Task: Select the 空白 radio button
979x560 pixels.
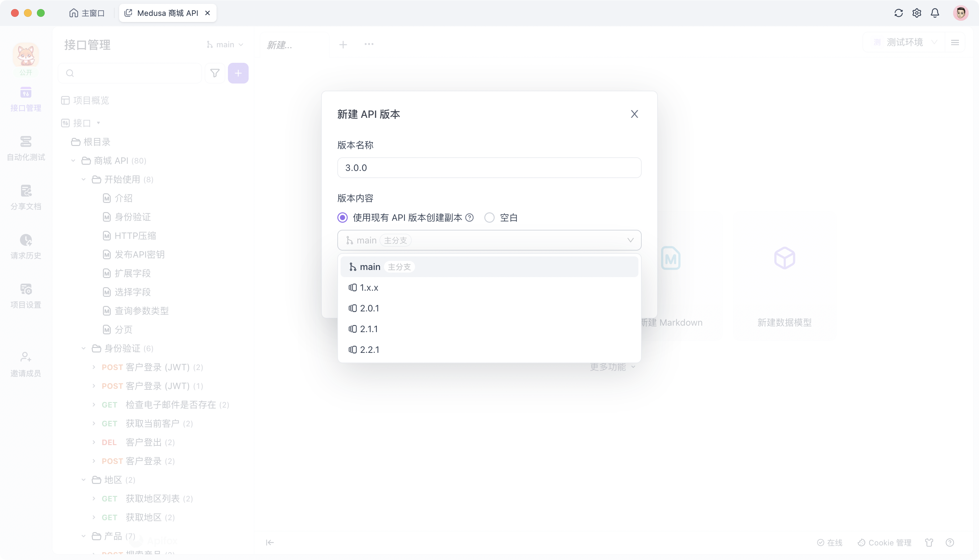Action: pos(489,217)
